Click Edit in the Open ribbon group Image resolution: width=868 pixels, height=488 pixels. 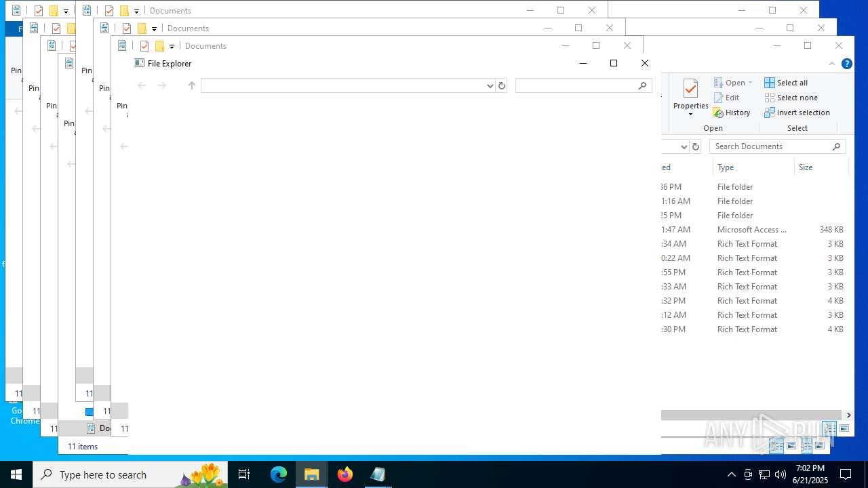tap(726, 98)
